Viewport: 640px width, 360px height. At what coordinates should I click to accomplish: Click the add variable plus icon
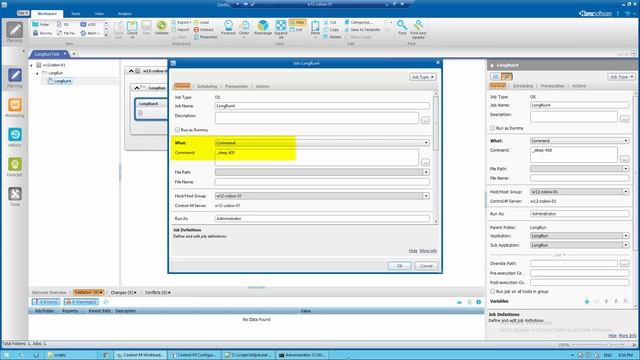(x=587, y=302)
